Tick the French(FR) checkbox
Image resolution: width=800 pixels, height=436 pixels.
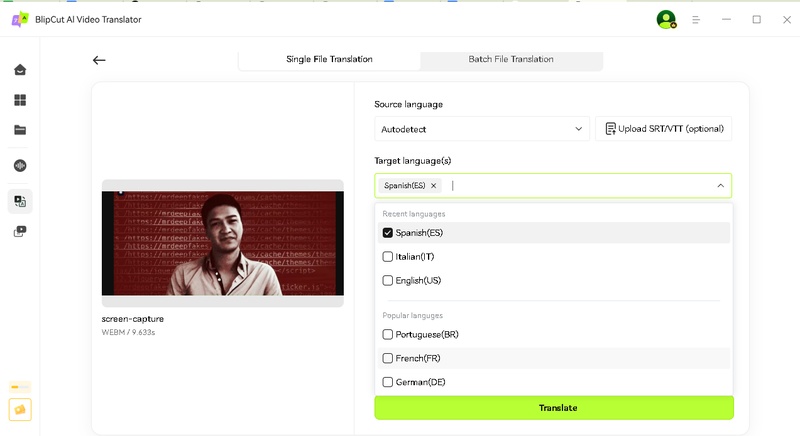(388, 358)
